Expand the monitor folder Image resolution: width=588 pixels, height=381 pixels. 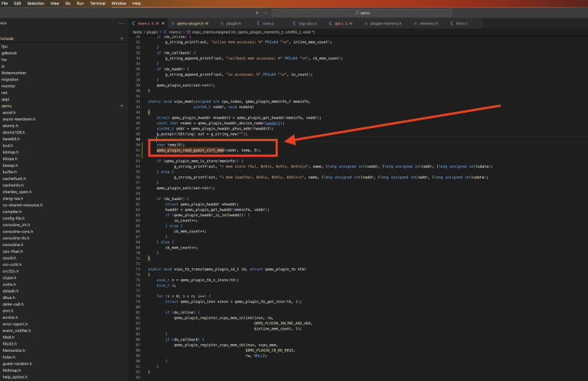tap(8, 86)
